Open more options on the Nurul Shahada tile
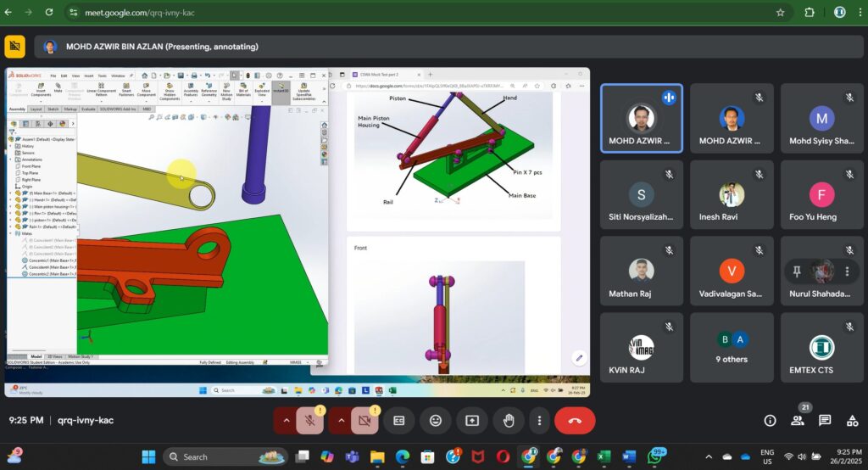Image resolution: width=868 pixels, height=470 pixels. (847, 271)
